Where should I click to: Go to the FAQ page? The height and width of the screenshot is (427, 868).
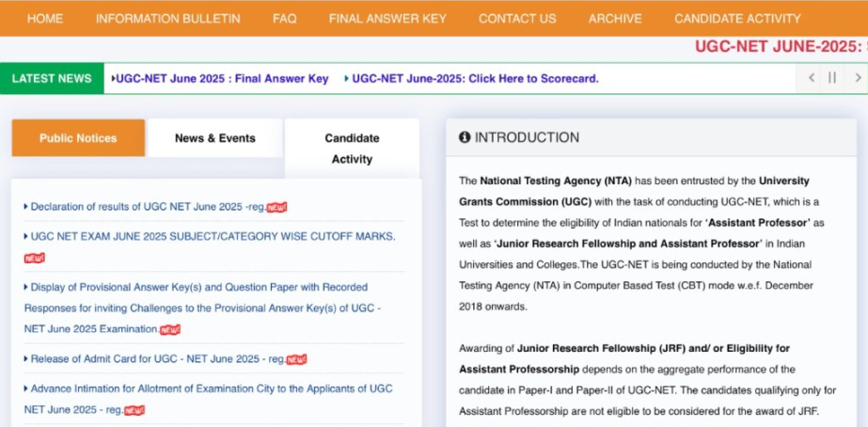point(284,18)
